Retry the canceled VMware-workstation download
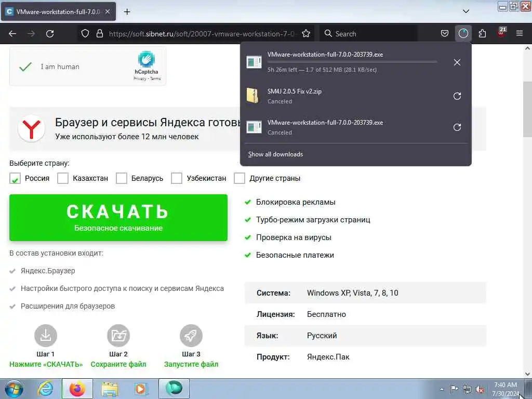This screenshot has height=399, width=532. click(457, 127)
